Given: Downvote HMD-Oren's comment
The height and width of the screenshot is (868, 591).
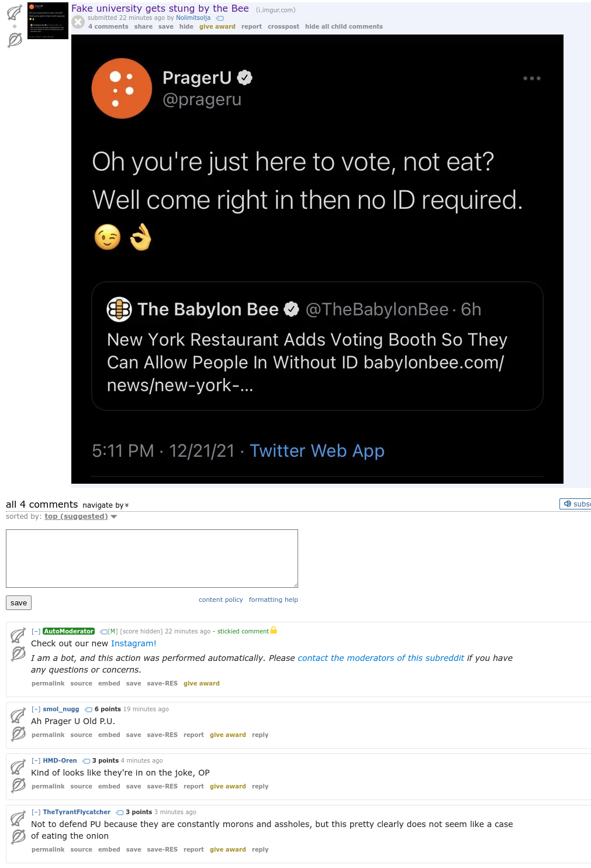Looking at the screenshot, I should point(18,785).
